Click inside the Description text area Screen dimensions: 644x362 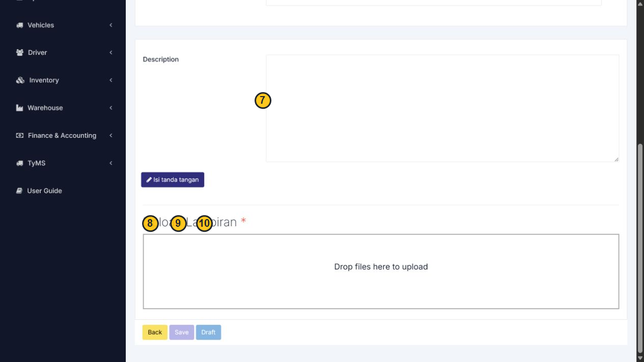pos(442,108)
